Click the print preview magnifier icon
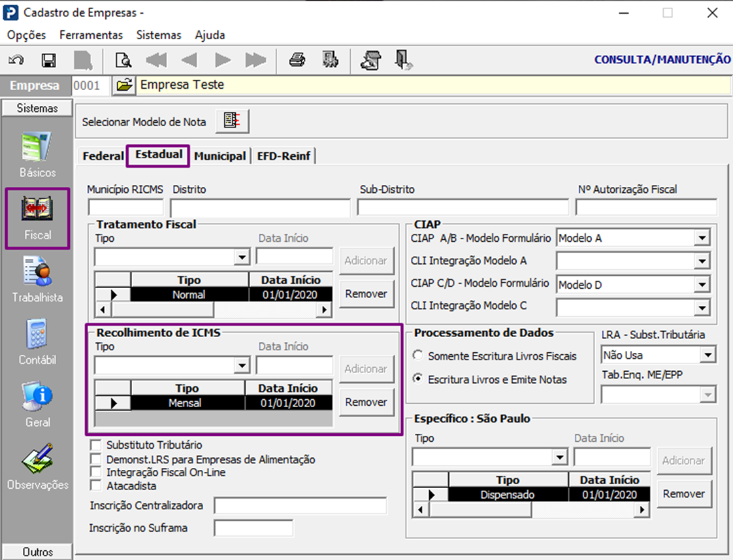 coord(123,60)
